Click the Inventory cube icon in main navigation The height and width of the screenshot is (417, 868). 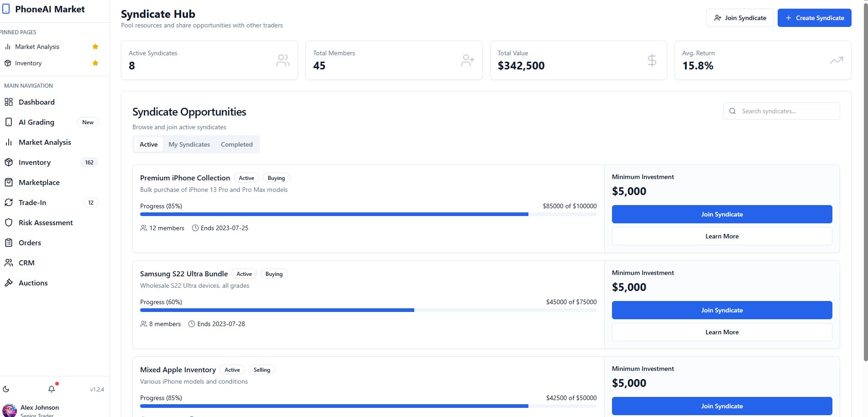[9, 162]
